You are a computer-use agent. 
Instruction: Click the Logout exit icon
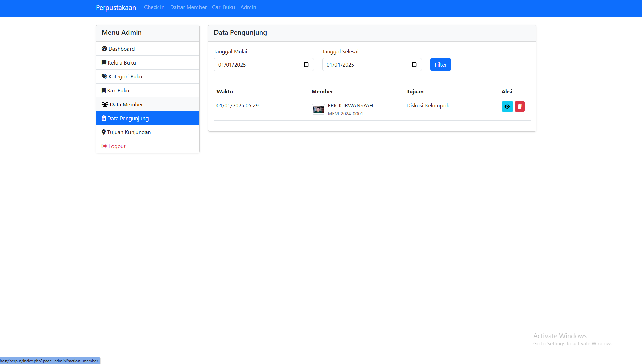104,146
